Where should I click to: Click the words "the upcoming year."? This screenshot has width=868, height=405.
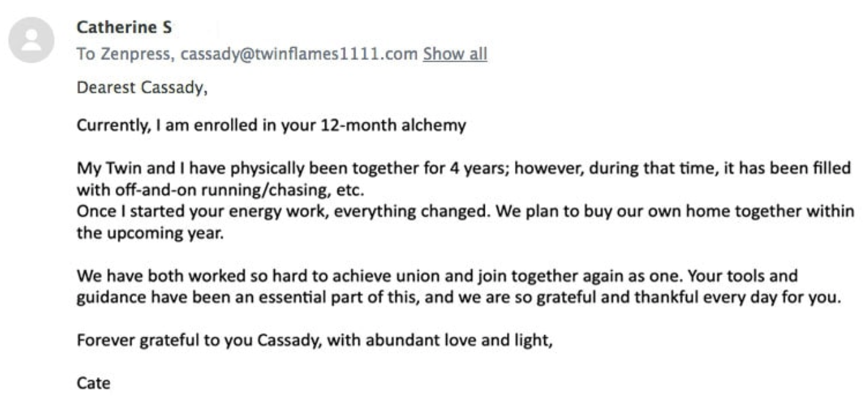pos(150,233)
